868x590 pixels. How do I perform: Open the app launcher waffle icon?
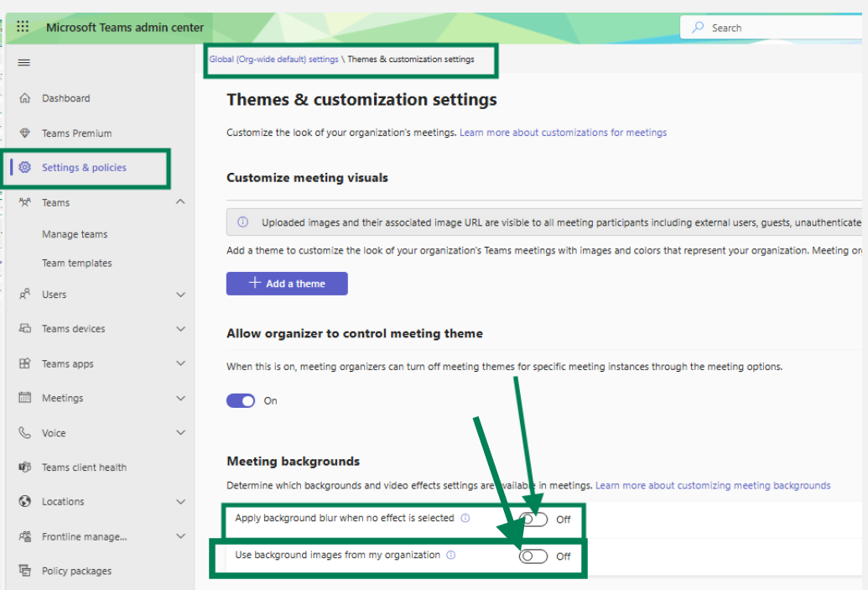point(23,27)
